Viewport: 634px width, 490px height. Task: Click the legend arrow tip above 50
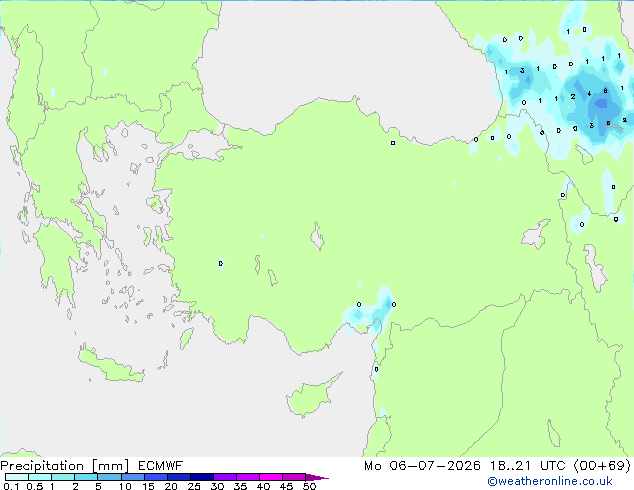(317, 477)
